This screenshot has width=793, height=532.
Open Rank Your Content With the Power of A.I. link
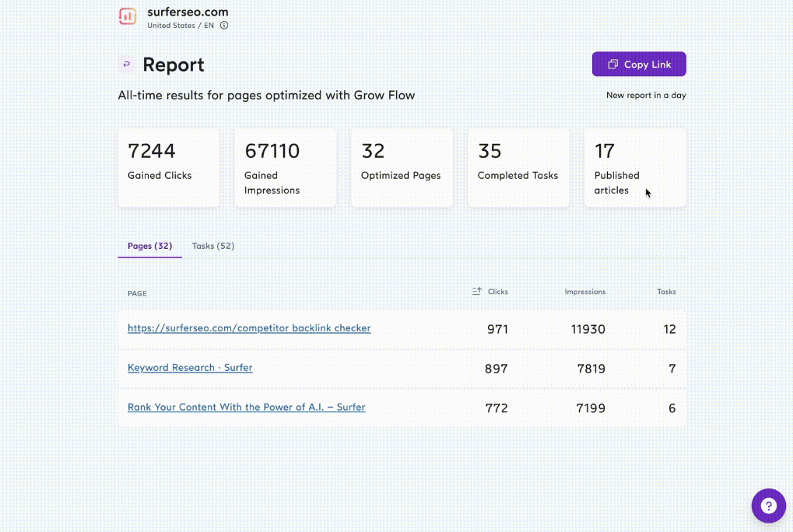pyautogui.click(x=246, y=407)
